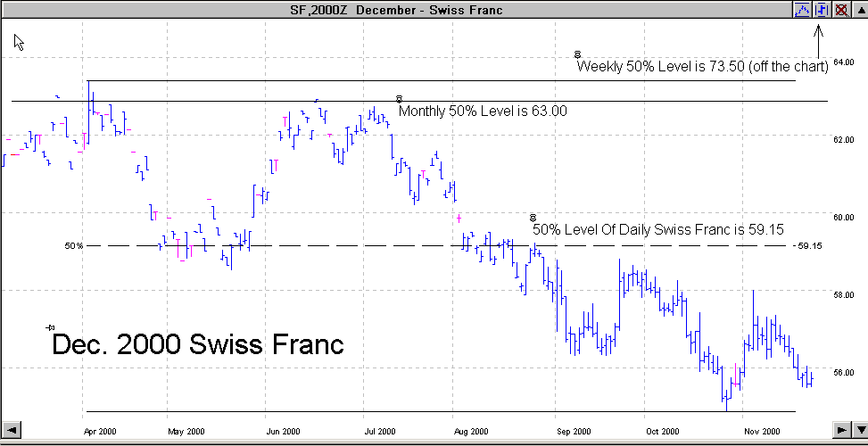
Task: Select the 'Monthly 50% Level is 63.00' text
Action: click(x=483, y=111)
